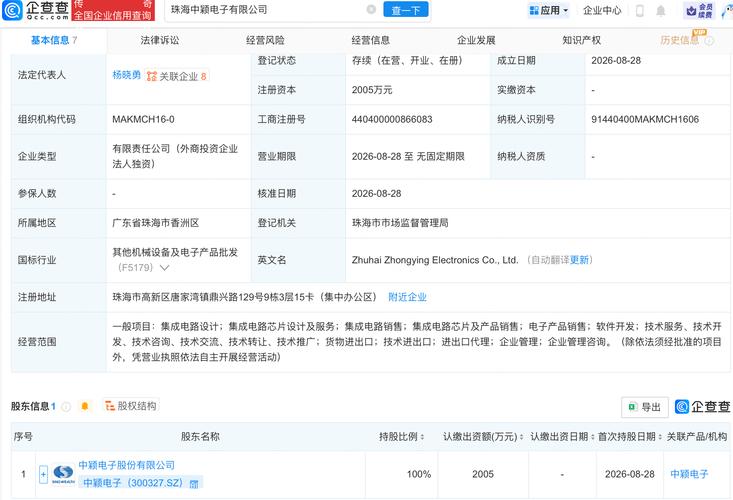
Task: Expand the 国标行业 F5179 chevron
Action: [x=164, y=268]
